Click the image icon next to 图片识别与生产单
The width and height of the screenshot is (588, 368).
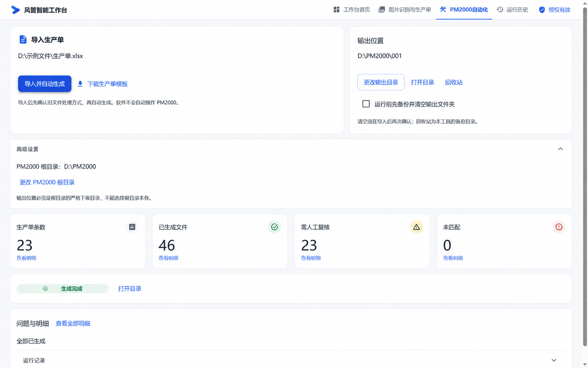point(381,10)
